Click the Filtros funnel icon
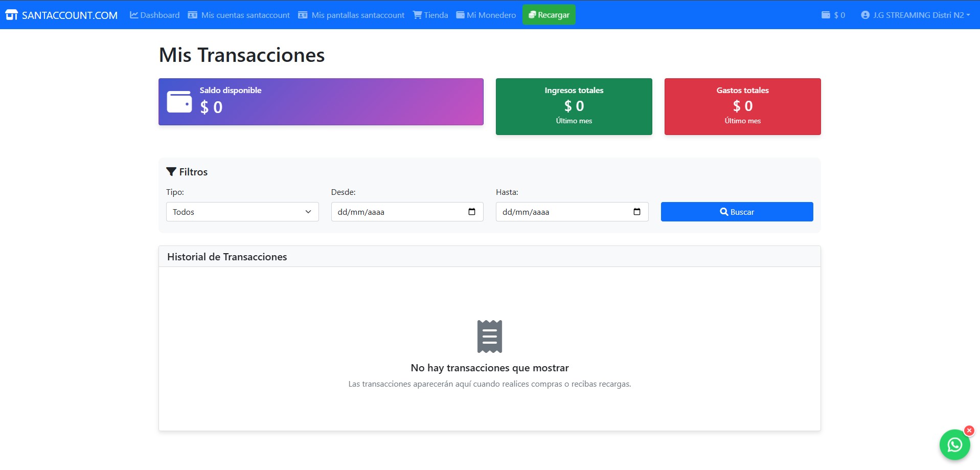 [x=171, y=171]
